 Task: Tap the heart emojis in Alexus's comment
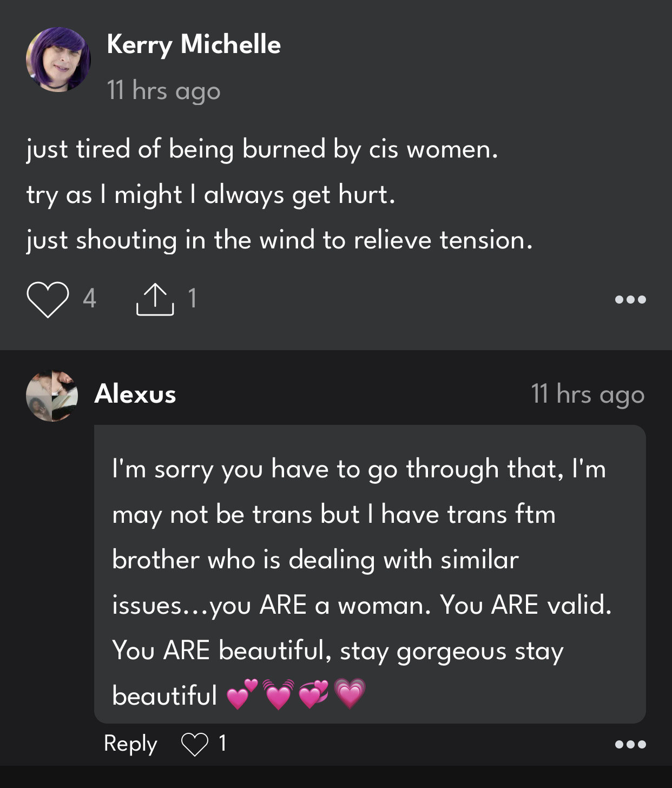297,694
